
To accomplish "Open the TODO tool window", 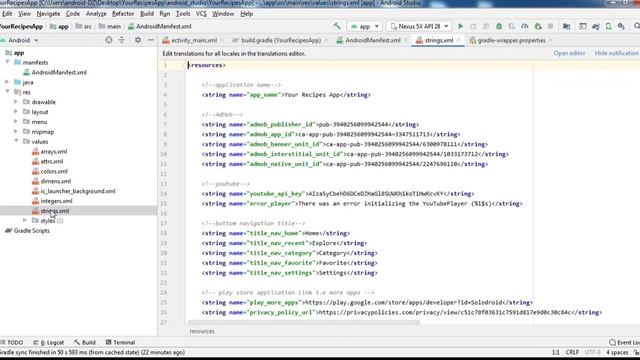I will click(x=12, y=342).
